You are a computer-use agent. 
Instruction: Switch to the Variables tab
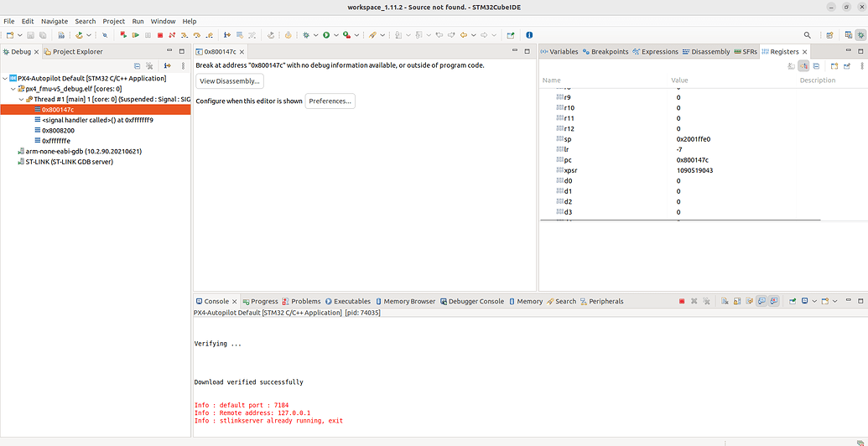coord(559,51)
